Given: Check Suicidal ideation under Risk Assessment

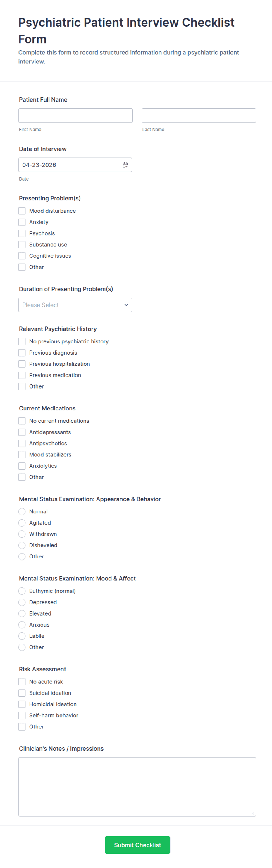Looking at the screenshot, I should click(22, 693).
